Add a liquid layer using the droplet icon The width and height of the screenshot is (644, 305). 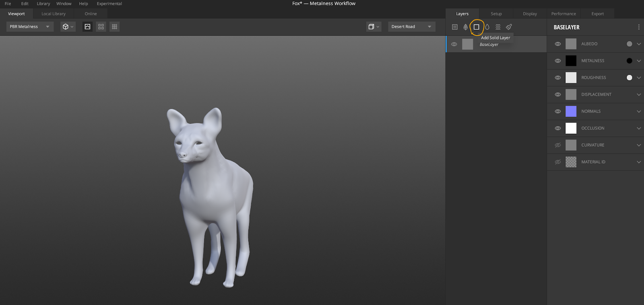pyautogui.click(x=487, y=27)
